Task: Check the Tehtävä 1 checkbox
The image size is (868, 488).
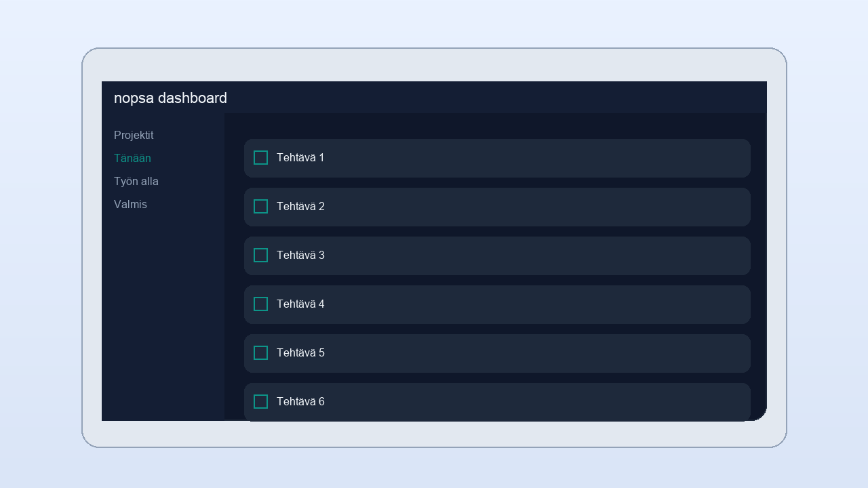Action: click(x=260, y=158)
